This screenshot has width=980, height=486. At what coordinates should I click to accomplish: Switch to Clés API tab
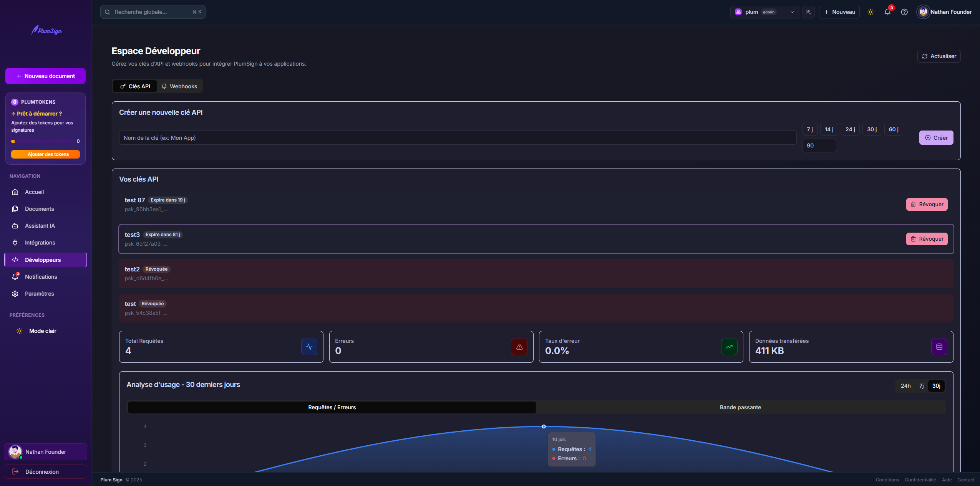[135, 86]
